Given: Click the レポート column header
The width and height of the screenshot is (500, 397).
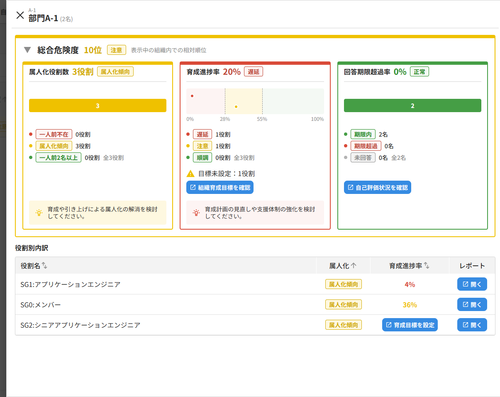Looking at the screenshot, I should click(472, 266).
